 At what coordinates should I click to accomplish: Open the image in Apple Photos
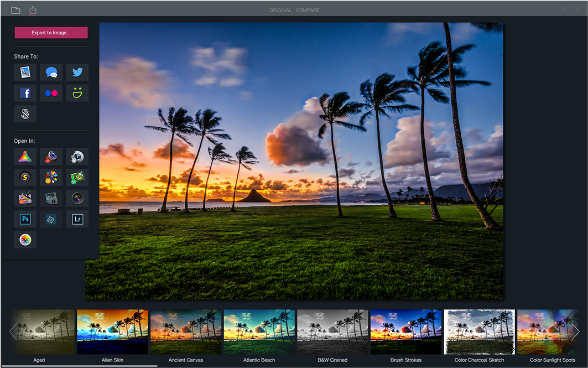coord(25,240)
